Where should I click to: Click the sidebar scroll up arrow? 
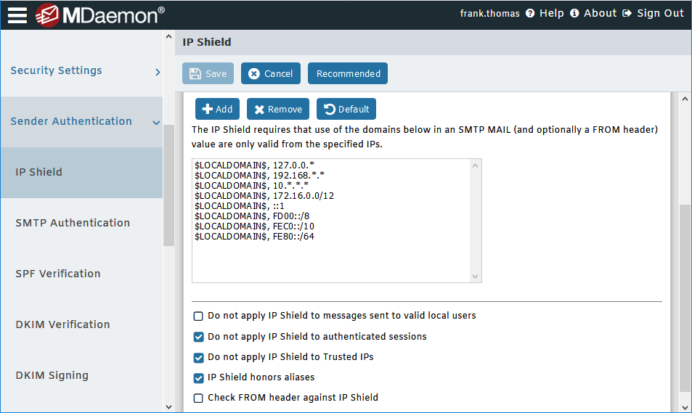(x=169, y=37)
